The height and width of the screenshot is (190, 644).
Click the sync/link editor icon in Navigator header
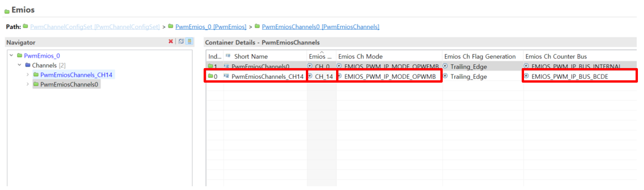181,41
